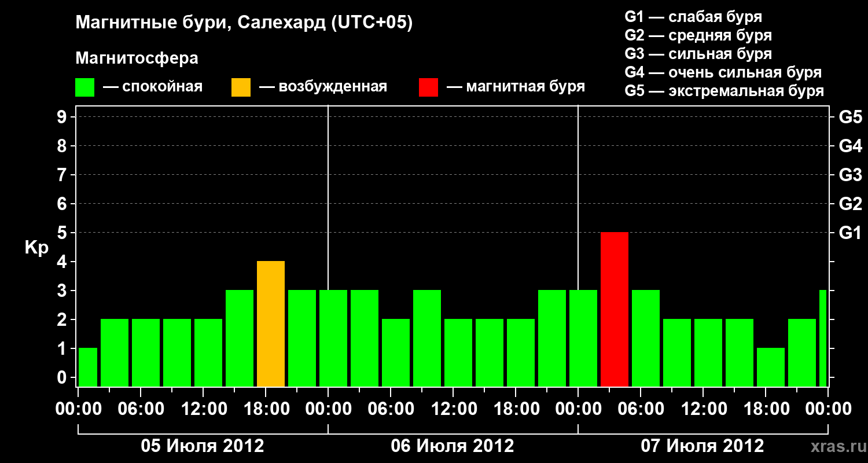The width and height of the screenshot is (868, 463).
Task: Click the '06:00' time label above 05 Июля
Action: coord(141,409)
